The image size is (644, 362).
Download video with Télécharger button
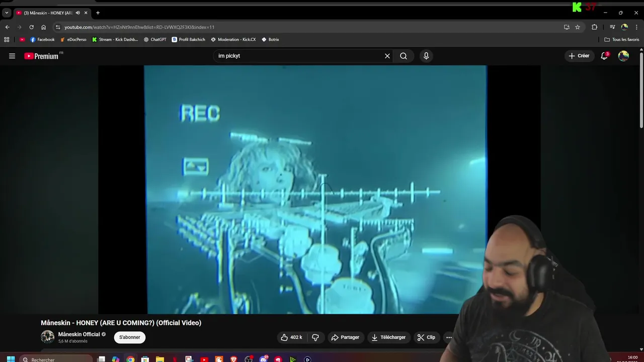(388, 337)
